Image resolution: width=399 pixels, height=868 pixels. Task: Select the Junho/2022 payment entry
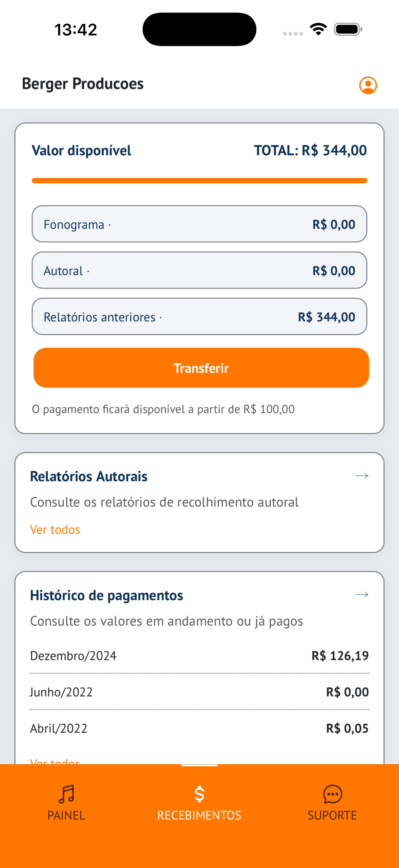tap(199, 692)
